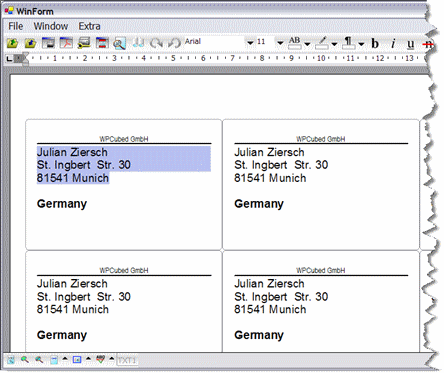
Task: Open the Extra menu
Action: point(89,26)
